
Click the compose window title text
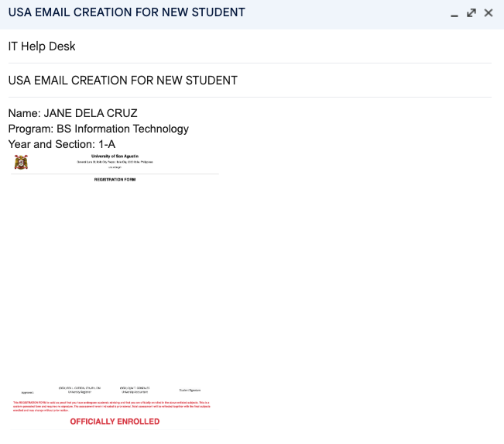(x=127, y=12)
